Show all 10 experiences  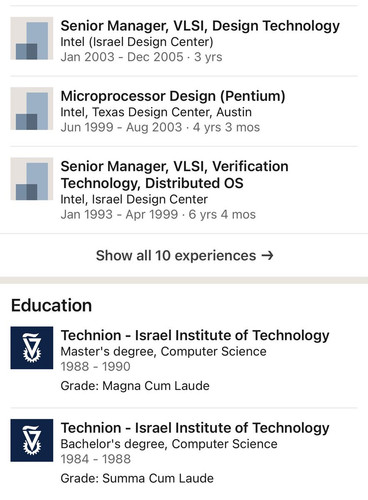click(x=184, y=256)
